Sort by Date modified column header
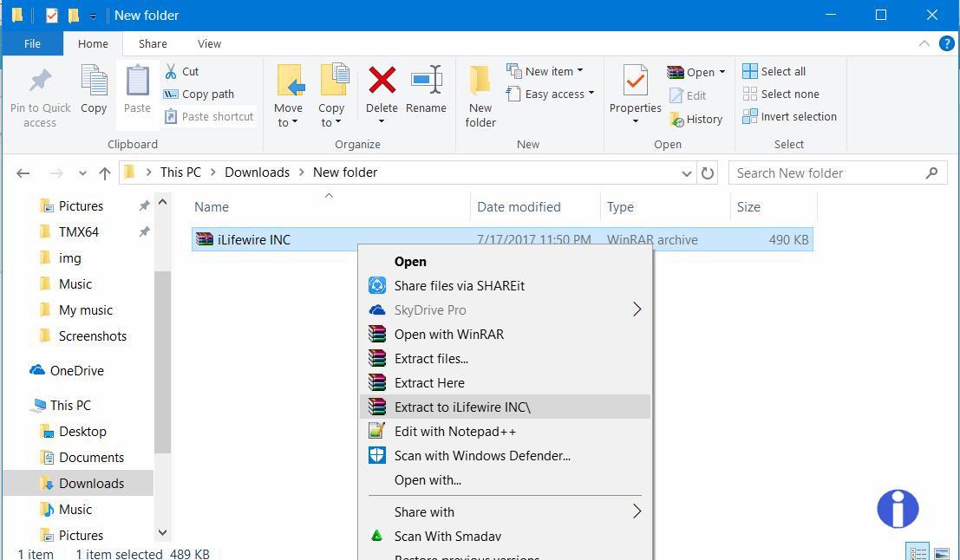 tap(519, 207)
